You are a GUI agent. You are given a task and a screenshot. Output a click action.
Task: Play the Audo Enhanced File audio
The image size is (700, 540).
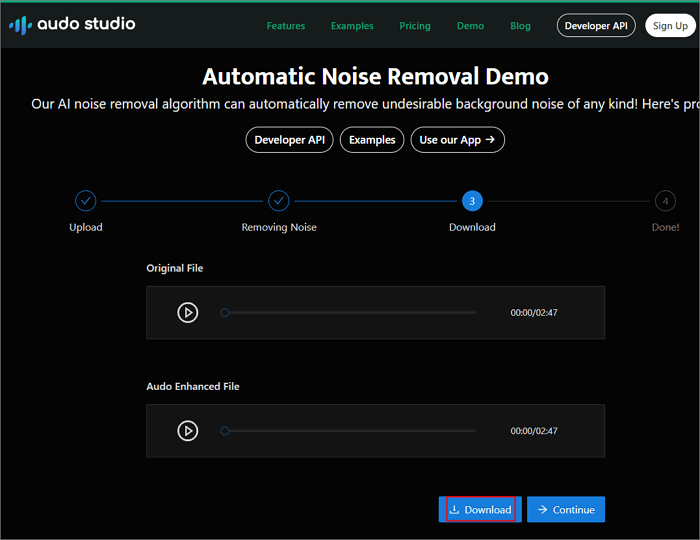click(x=188, y=431)
